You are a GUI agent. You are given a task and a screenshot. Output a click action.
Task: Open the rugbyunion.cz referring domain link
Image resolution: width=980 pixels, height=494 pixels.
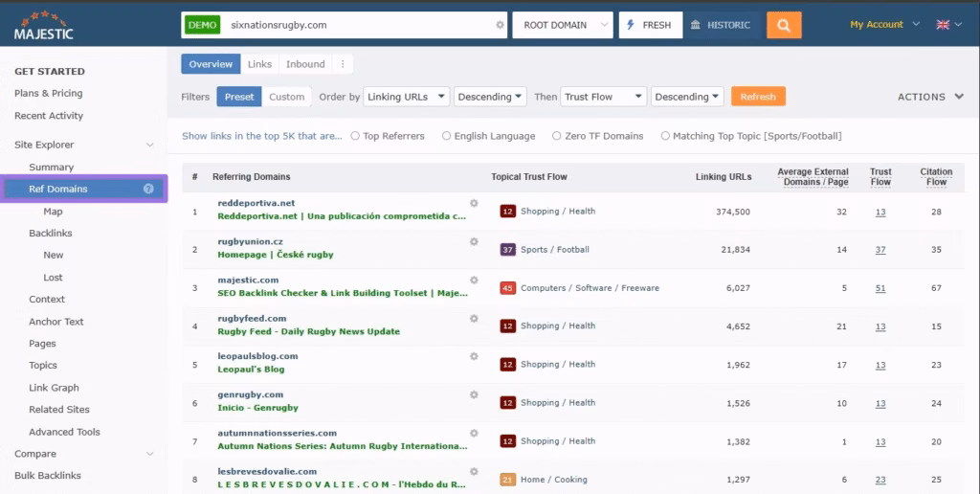250,241
